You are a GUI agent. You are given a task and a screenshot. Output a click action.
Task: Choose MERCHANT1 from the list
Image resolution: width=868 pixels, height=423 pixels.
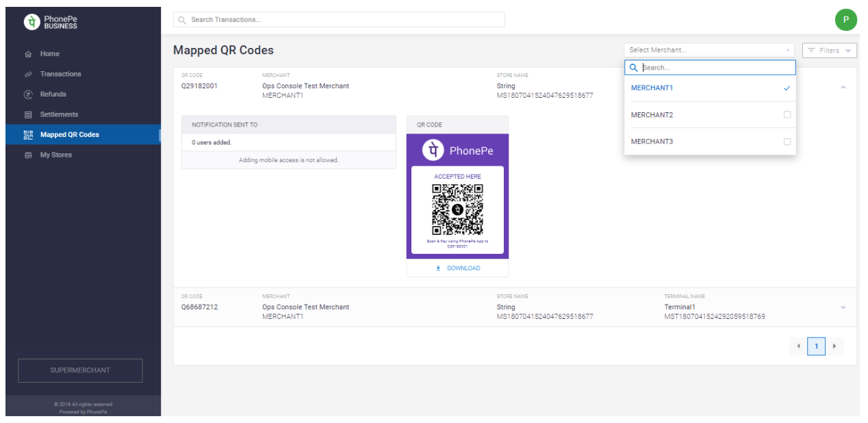[710, 88]
